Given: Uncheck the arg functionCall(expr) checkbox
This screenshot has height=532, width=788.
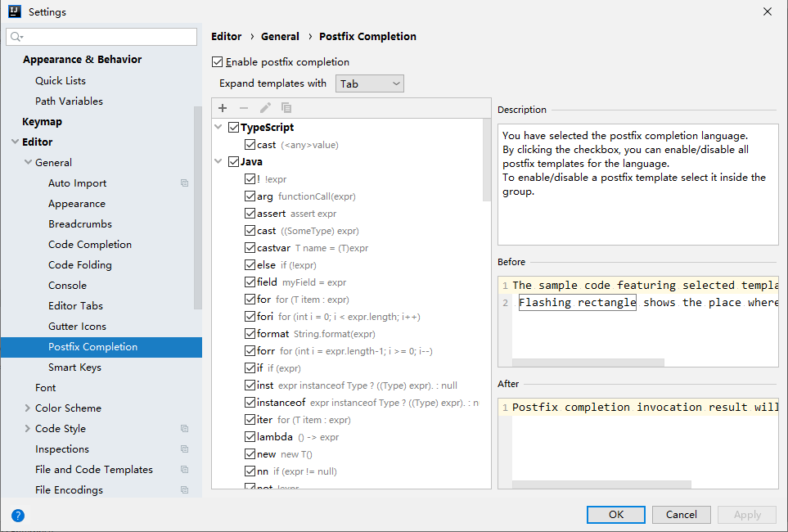Looking at the screenshot, I should point(250,196).
